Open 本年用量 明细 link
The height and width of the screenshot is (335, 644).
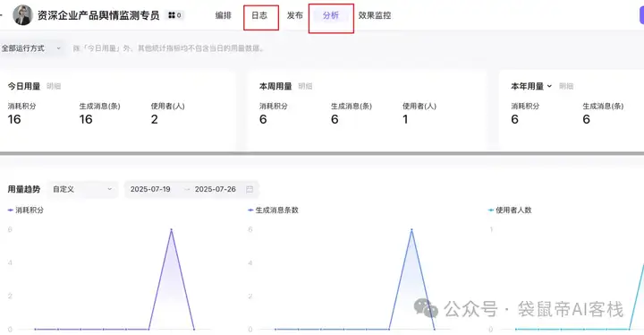click(566, 86)
